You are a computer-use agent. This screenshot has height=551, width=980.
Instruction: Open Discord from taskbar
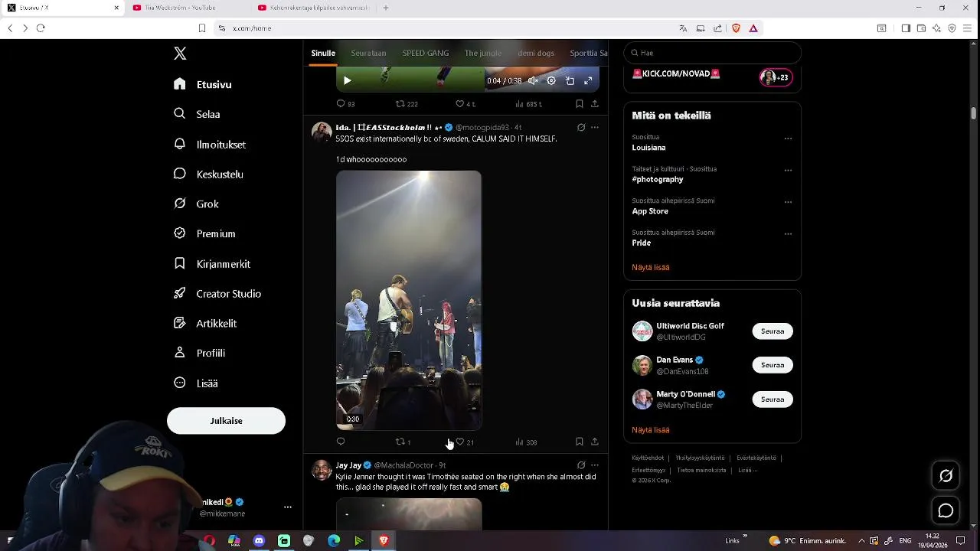[x=259, y=541]
